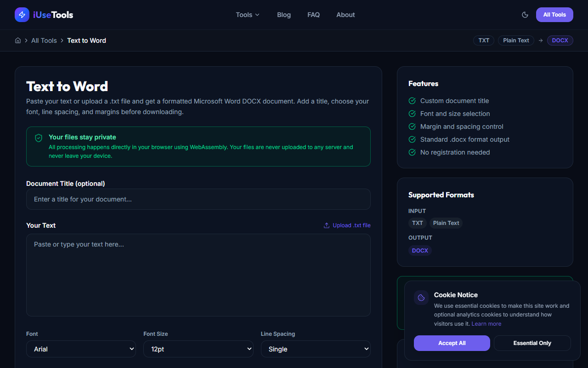Click the Accept All cookies button
Viewport: 588px width, 368px height.
coord(452,343)
